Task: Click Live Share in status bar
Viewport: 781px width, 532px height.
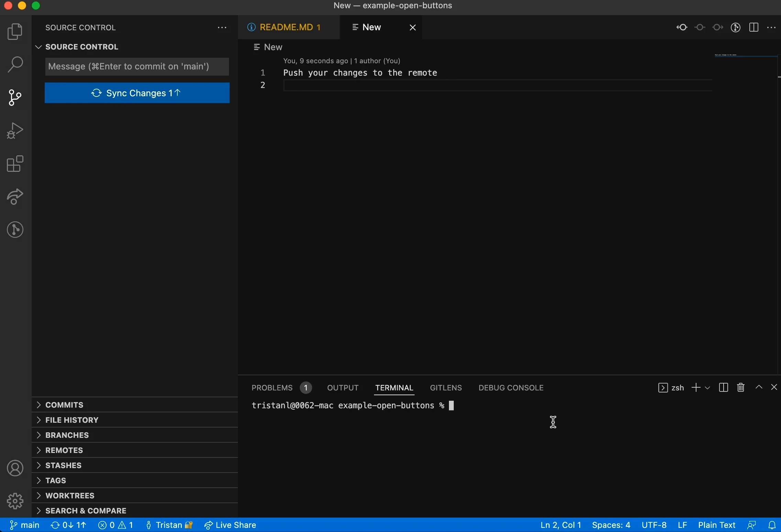Action: click(x=230, y=525)
